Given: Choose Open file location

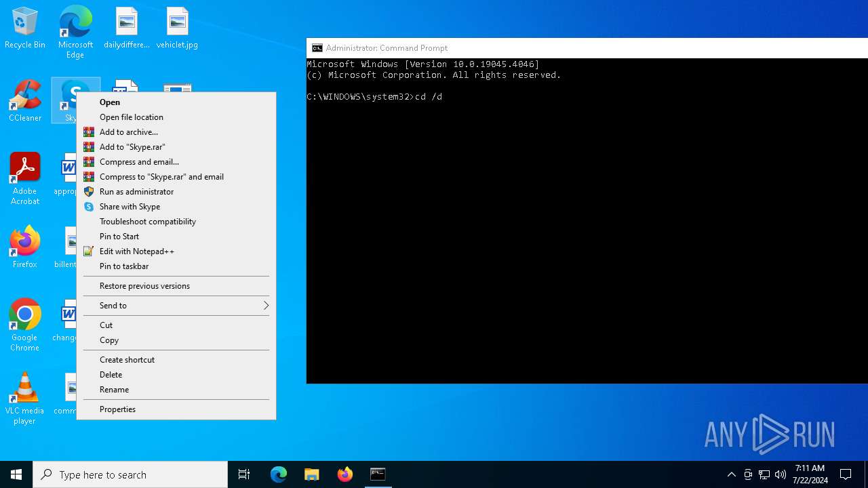Looking at the screenshot, I should tap(176, 117).
